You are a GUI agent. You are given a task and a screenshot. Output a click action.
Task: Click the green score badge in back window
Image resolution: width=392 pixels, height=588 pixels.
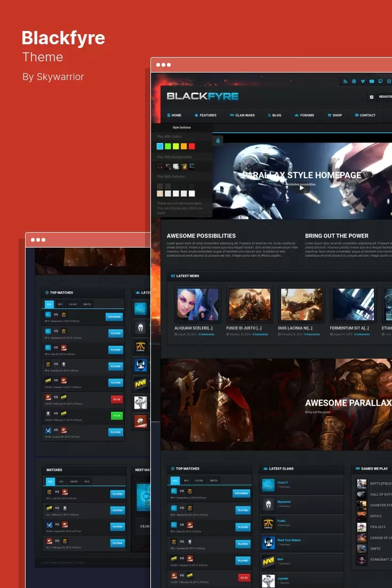tap(117, 416)
